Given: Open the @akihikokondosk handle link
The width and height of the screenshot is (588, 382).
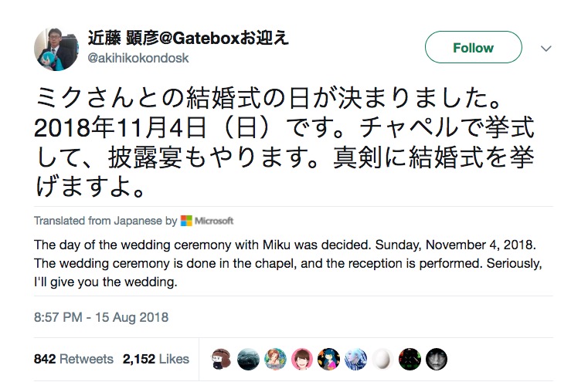Looking at the screenshot, I should tap(138, 58).
